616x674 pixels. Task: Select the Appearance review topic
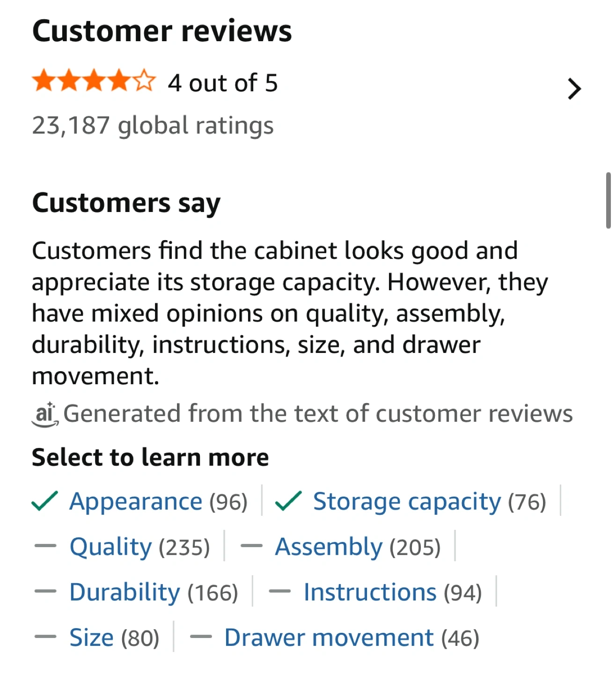pos(136,502)
